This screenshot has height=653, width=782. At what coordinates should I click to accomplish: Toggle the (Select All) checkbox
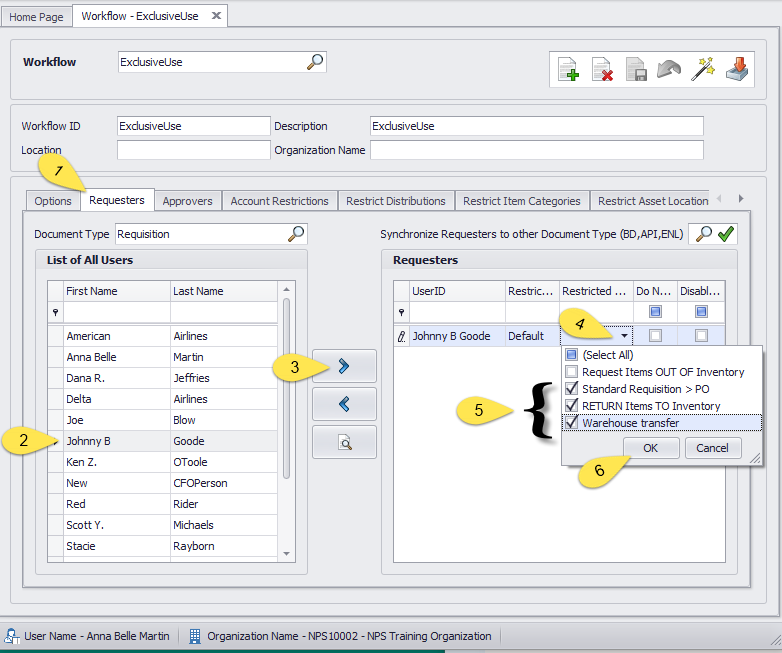(570, 355)
